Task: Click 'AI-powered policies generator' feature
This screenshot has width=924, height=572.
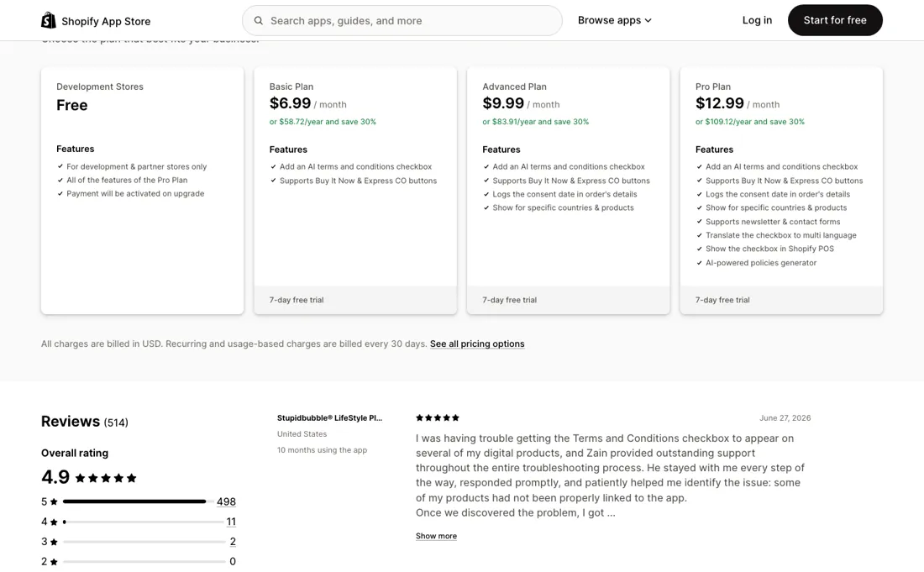Action: pyautogui.click(x=761, y=263)
